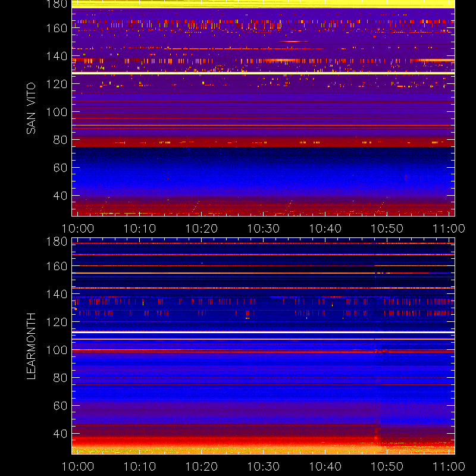
Task: Choose the 10:10 time label below Learmonth plot
Action: [140, 466]
